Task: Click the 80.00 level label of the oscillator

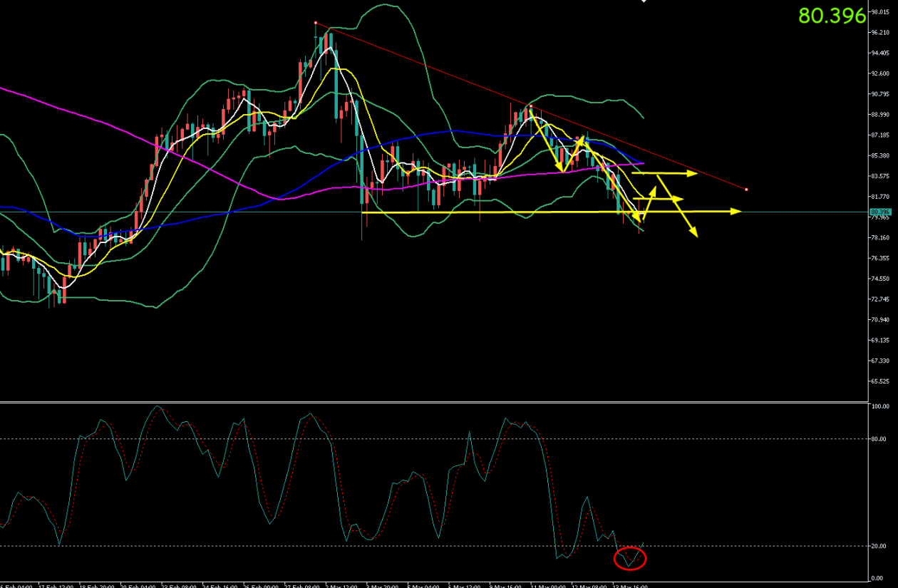Action: pos(877,439)
